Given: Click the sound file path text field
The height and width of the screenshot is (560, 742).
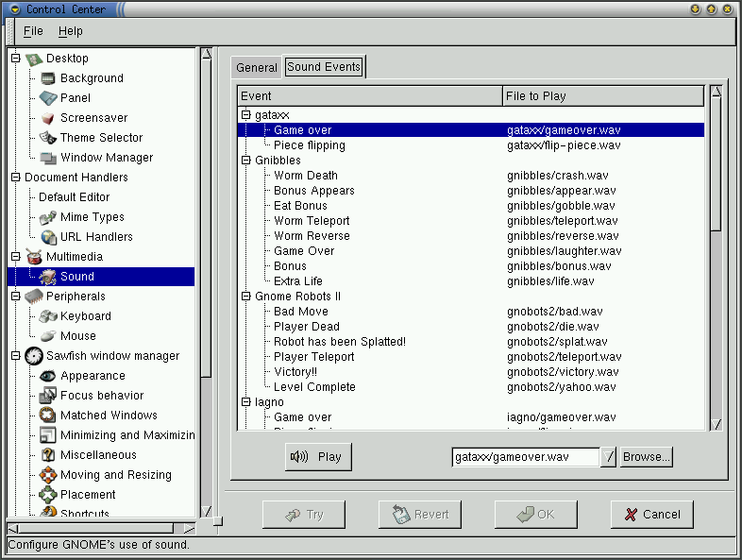Looking at the screenshot, I should (x=525, y=457).
